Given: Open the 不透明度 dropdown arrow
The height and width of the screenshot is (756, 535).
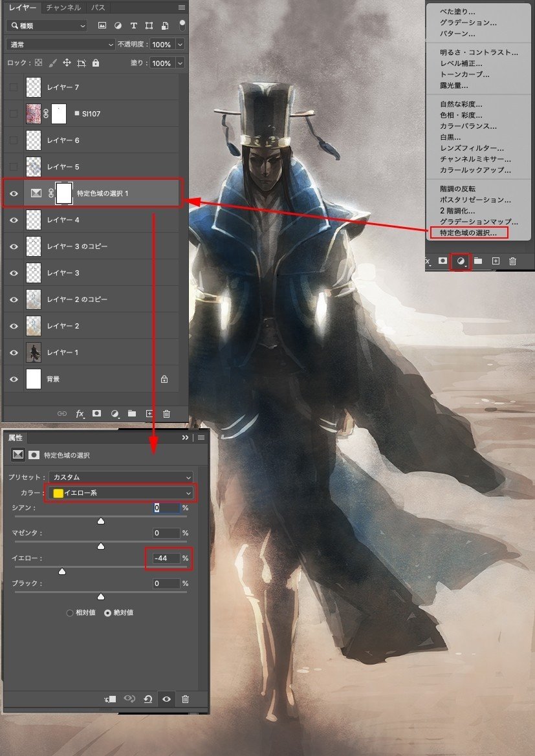Looking at the screenshot, I should pyautogui.click(x=180, y=45).
